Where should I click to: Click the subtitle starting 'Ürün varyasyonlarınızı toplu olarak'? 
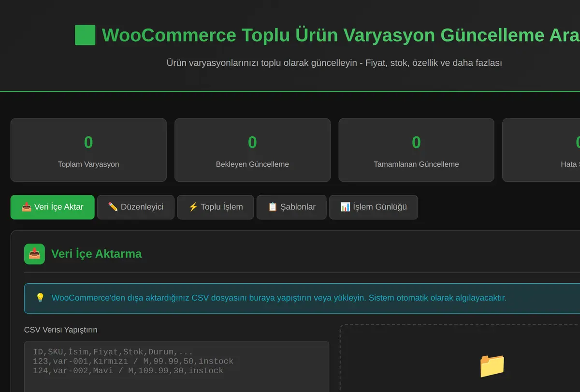click(x=334, y=63)
